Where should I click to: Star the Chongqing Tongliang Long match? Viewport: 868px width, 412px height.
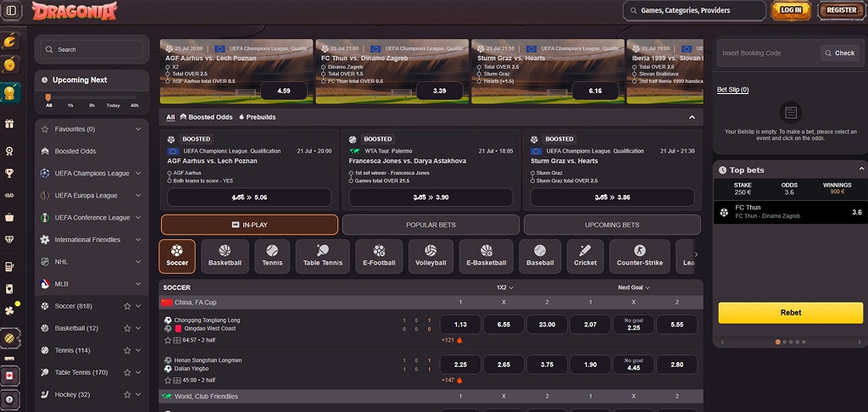(168, 340)
